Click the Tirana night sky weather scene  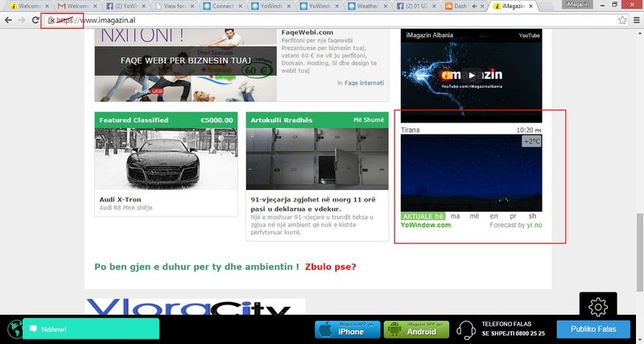pyautogui.click(x=471, y=173)
